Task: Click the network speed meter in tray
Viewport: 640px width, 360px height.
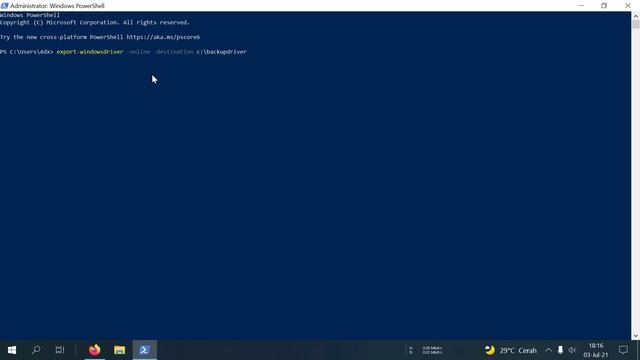Action: [426, 350]
